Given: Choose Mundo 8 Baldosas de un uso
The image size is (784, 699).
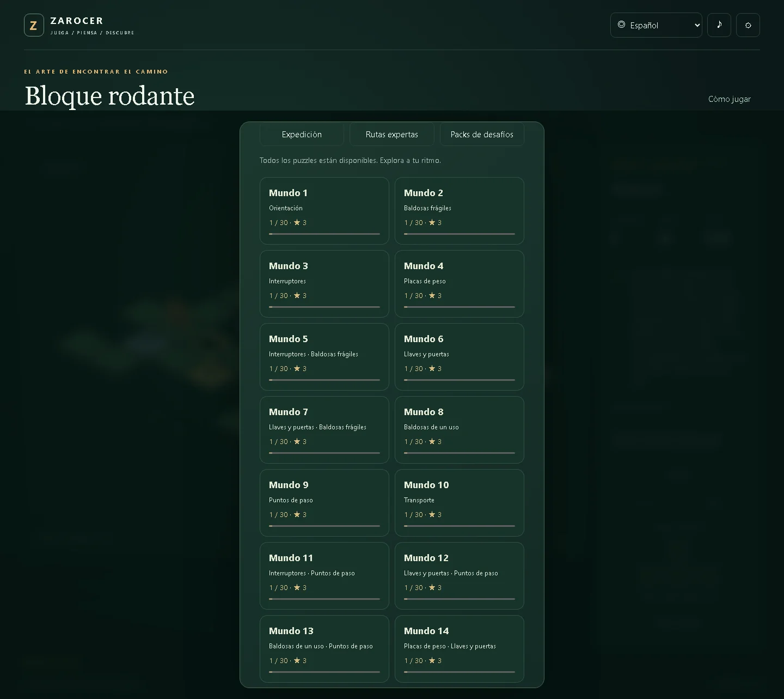Looking at the screenshot, I should point(460,430).
